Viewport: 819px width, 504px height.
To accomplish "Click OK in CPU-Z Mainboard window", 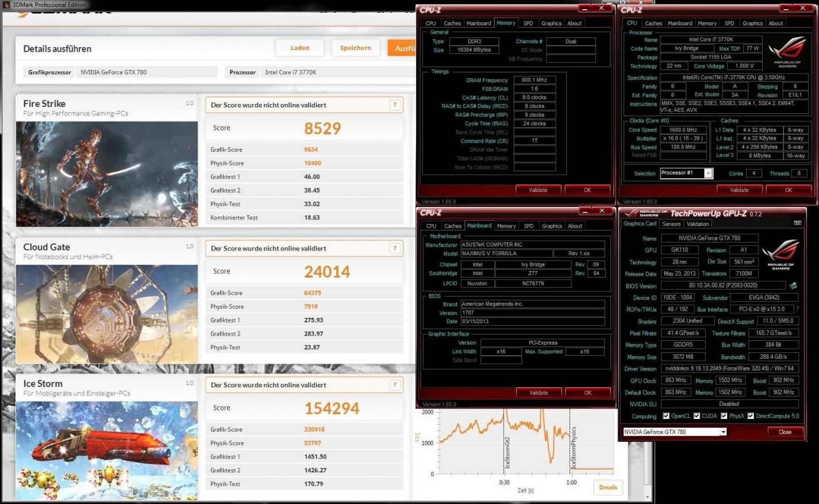I will [x=588, y=393].
